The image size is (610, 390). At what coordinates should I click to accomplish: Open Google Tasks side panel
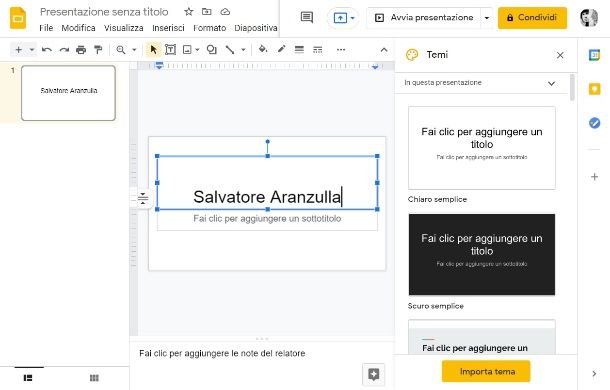[594, 123]
